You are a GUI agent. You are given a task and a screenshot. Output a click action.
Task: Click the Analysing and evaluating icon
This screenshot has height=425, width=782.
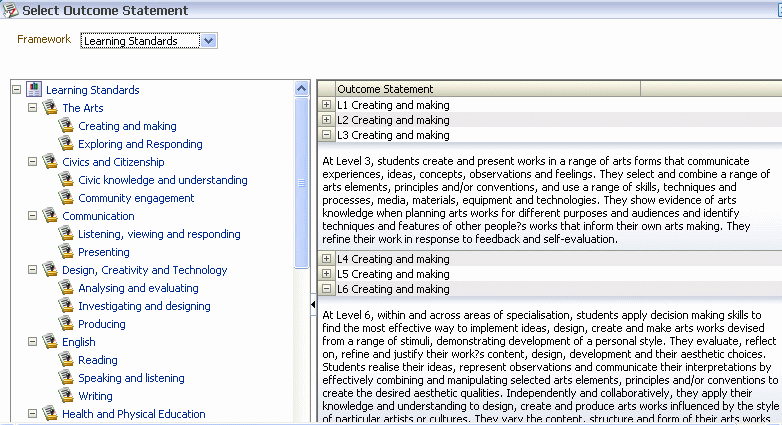pyautogui.click(x=66, y=287)
